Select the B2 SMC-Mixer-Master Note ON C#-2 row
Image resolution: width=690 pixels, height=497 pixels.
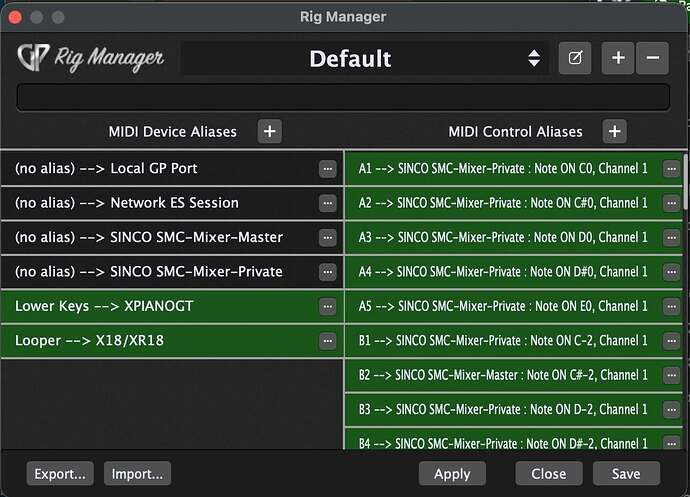point(514,375)
